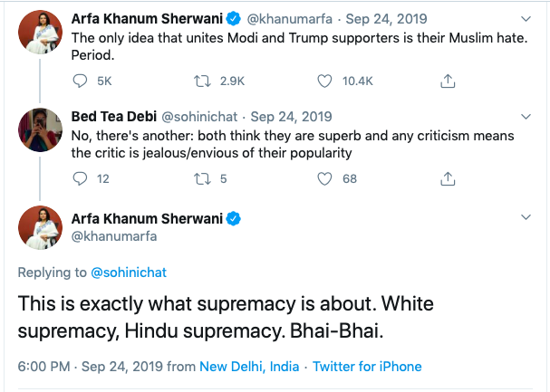Screen dimensions: 550x392
Task: Like Bed Tea Debi's tweet
Action: click(x=326, y=178)
